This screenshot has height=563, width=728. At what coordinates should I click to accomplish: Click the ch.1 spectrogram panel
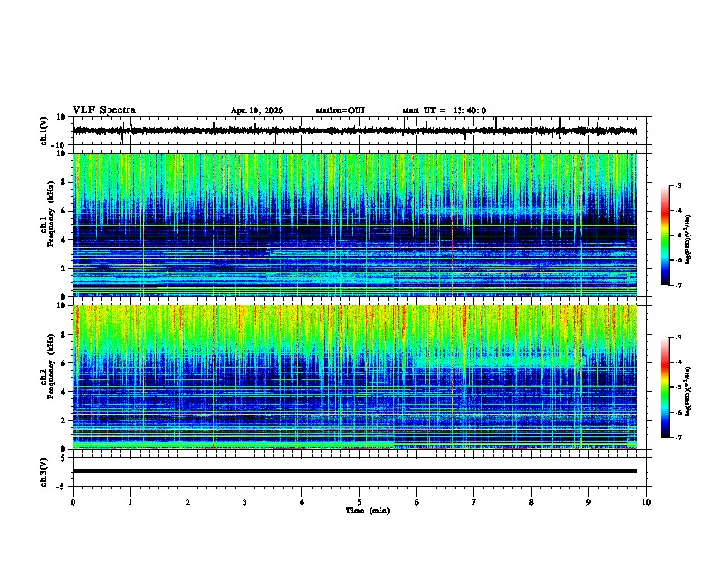coord(354,224)
